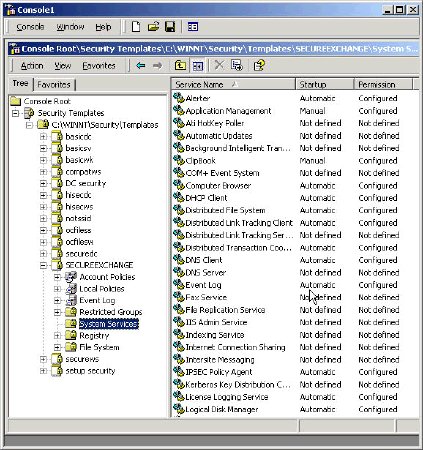Screen dimensions: 423x450
Task: Click the Local Policies icon
Action: (x=71, y=289)
